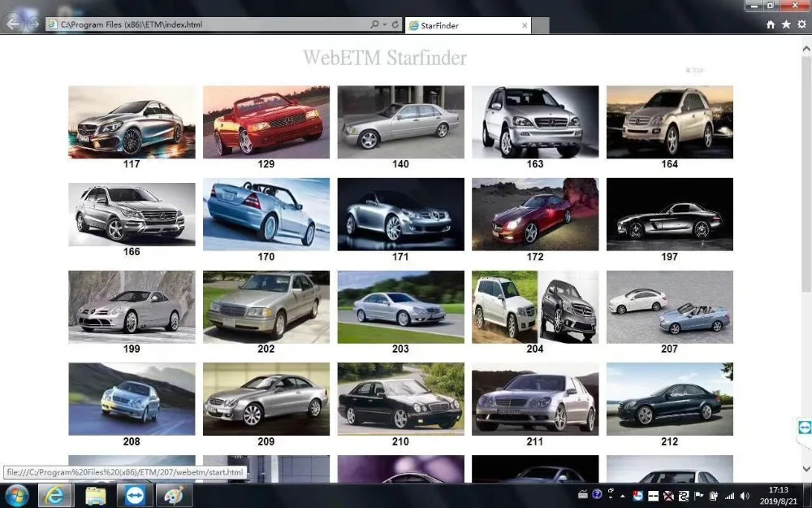Screen dimensions: 812x508
Task: Open browser Tools gear icon
Action: (801, 24)
